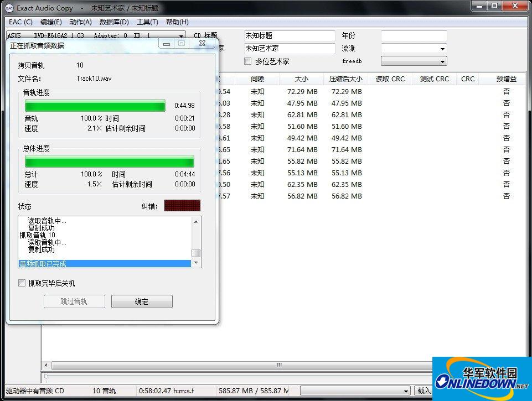Screen dimensions: 532x401
Task: Open the 工具(T) menu
Action: (x=147, y=22)
